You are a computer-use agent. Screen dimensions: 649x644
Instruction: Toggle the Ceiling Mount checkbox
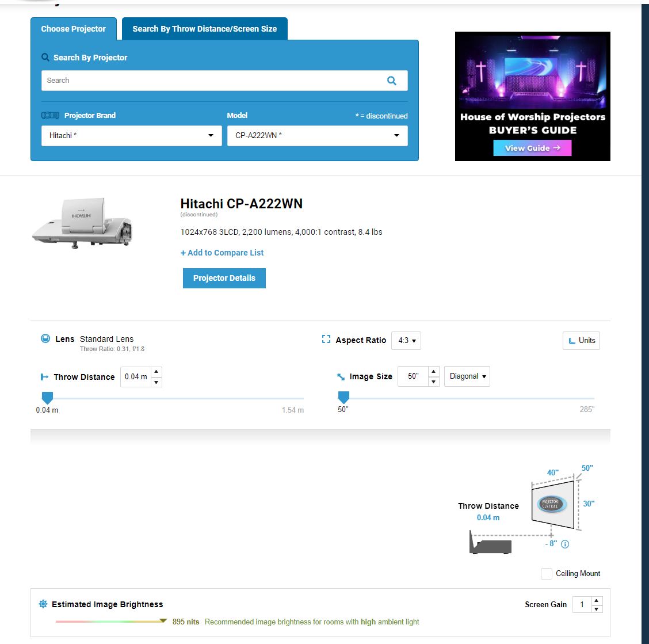(x=547, y=574)
